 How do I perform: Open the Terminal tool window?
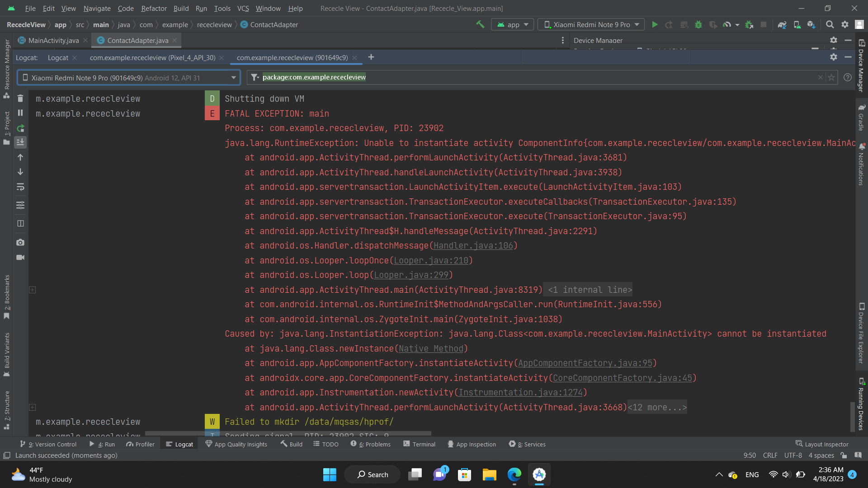[419, 444]
